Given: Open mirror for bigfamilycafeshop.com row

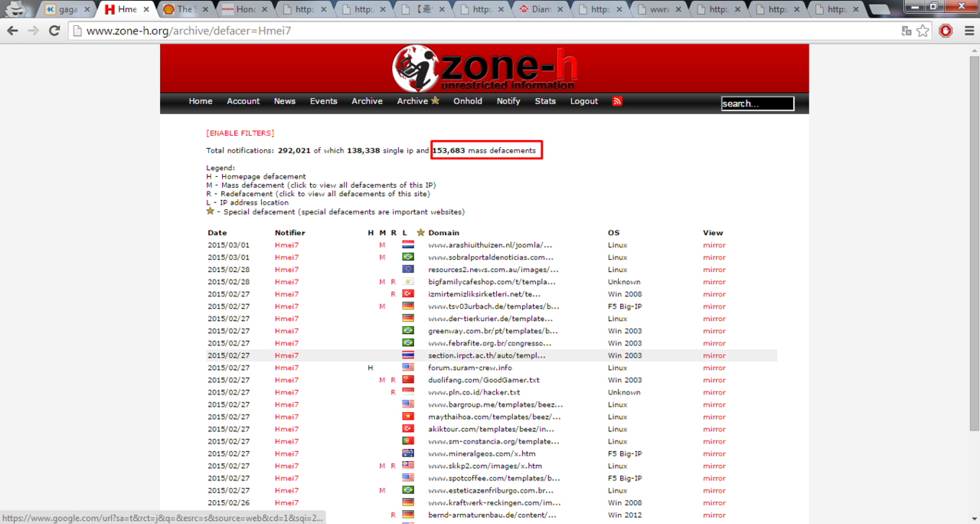Looking at the screenshot, I should point(714,282).
